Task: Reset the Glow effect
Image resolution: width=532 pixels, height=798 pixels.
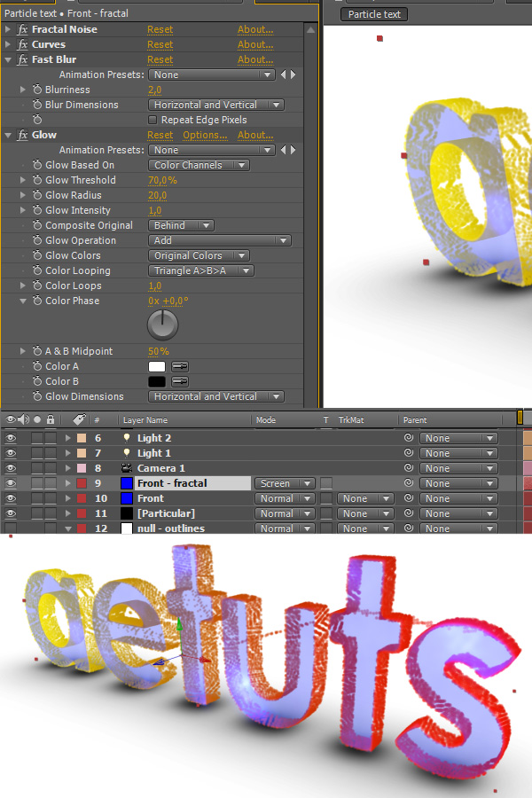Action: (160, 135)
